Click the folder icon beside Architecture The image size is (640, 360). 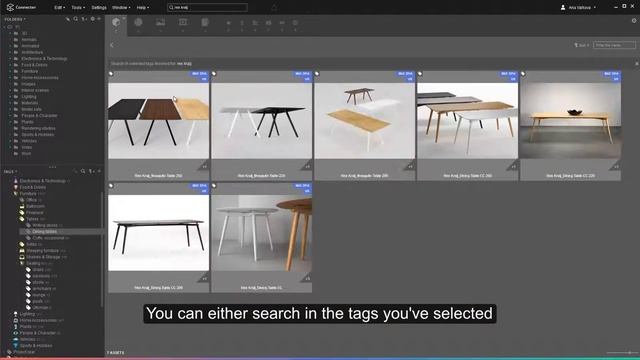pos(16,52)
